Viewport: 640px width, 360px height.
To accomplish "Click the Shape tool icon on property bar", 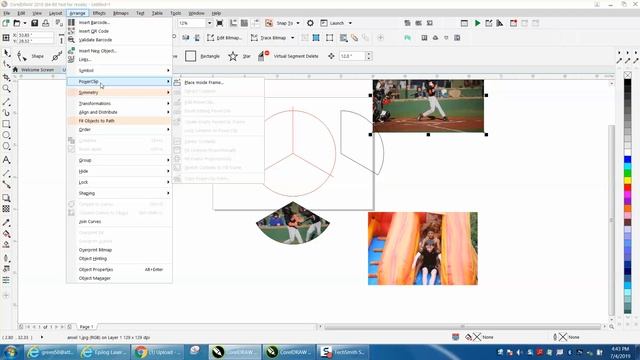I will (22, 56).
